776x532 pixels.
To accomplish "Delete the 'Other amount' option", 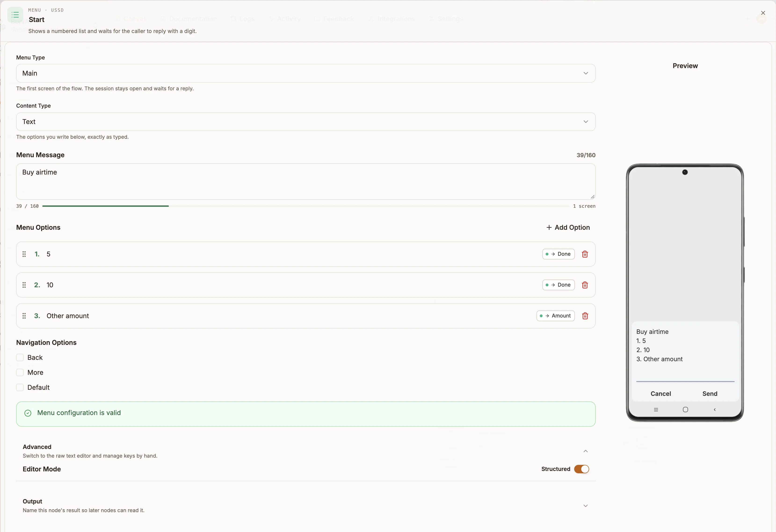I will [585, 316].
